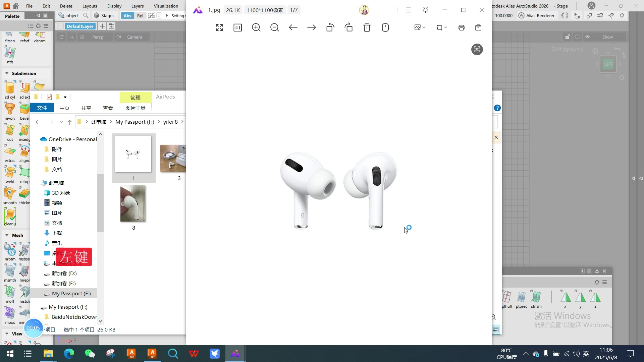Click My Passport (F:) breadcrumb link
The height and width of the screenshot is (362, 644).
[135, 122]
